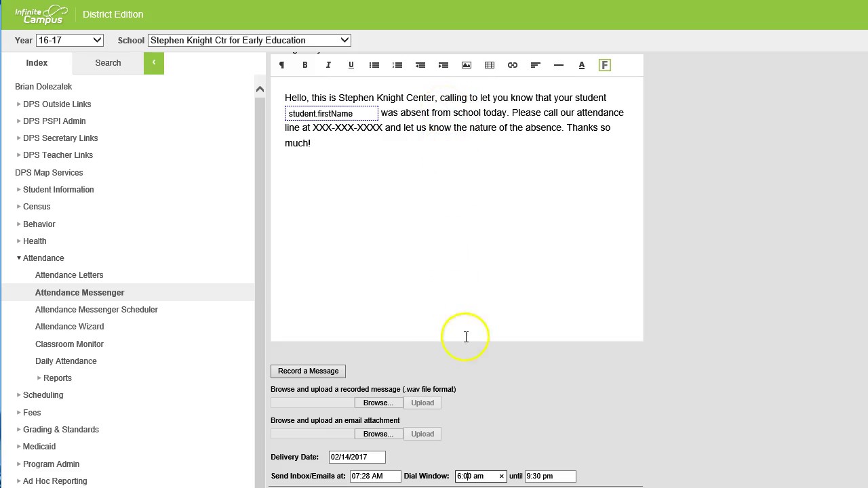The height and width of the screenshot is (488, 868).
Task: Switch to the Search tab
Action: point(108,63)
